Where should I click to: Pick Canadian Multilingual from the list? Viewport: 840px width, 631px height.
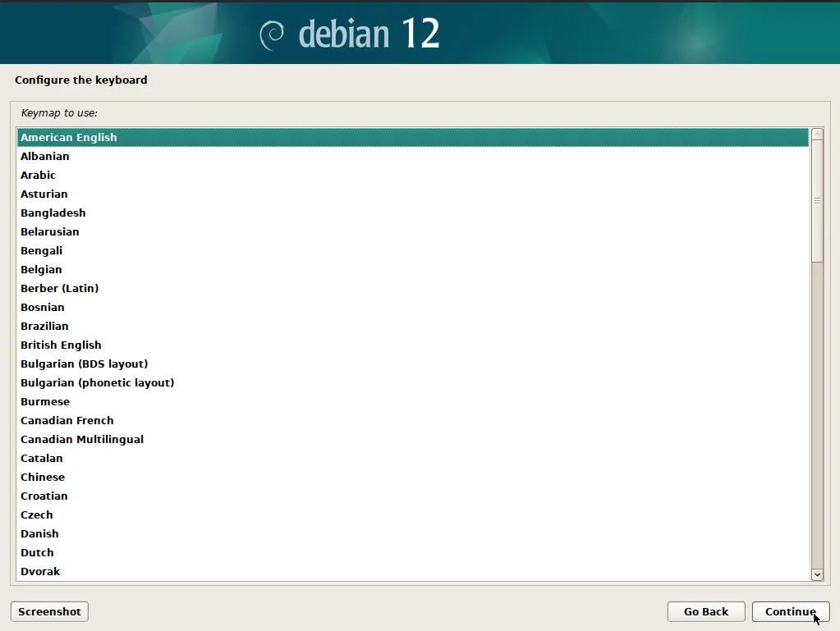tap(82, 440)
